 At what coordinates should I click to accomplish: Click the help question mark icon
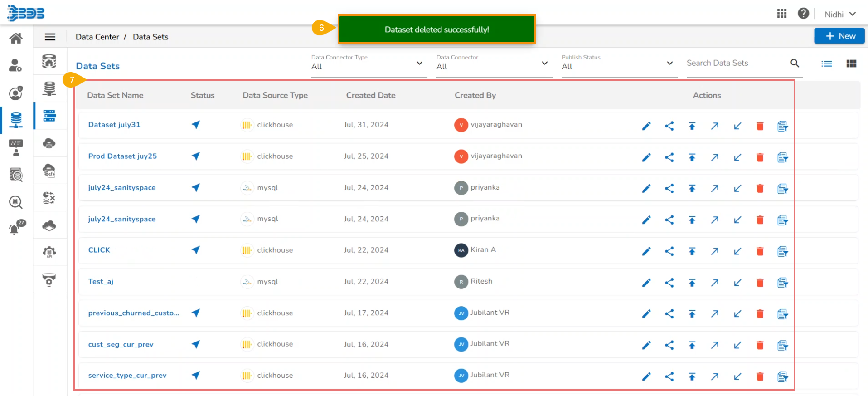[x=803, y=14]
